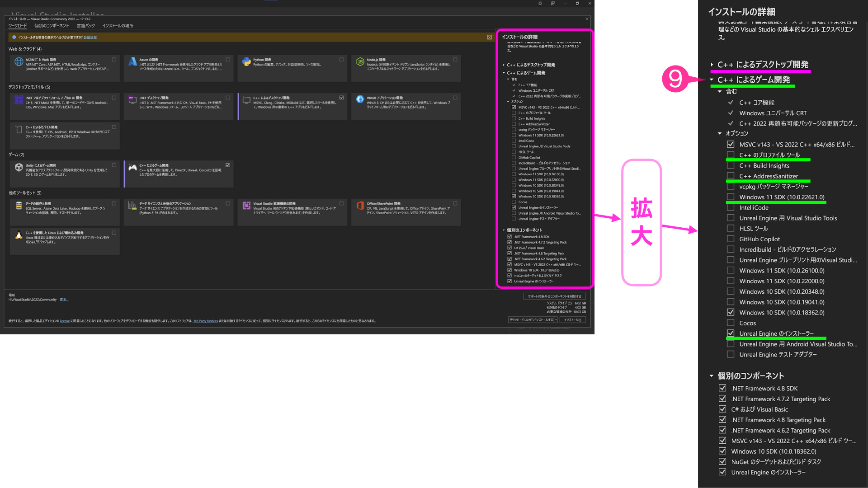
Task: Collapse 個別のコンポーネント section in the enlarged view
Action: click(712, 376)
